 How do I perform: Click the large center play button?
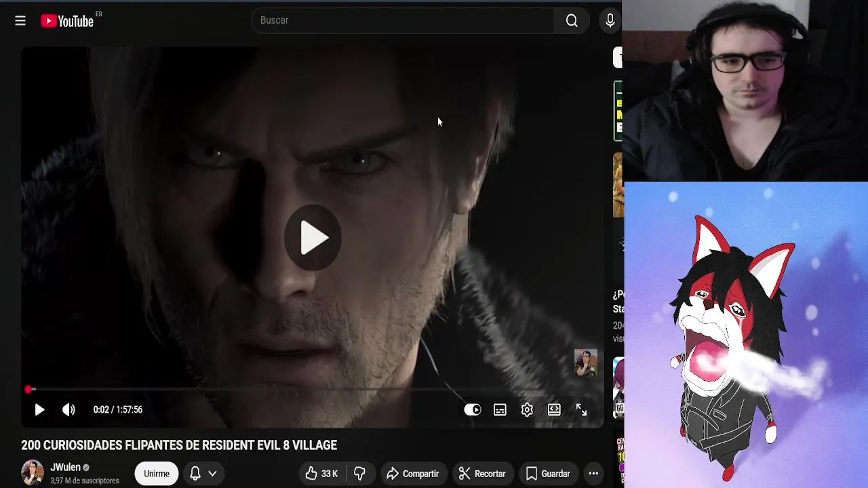click(312, 238)
